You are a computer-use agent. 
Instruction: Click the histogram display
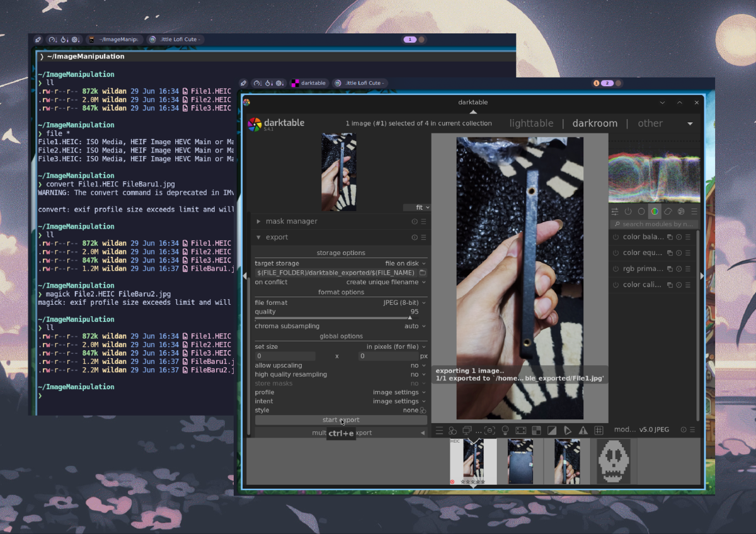(655, 168)
